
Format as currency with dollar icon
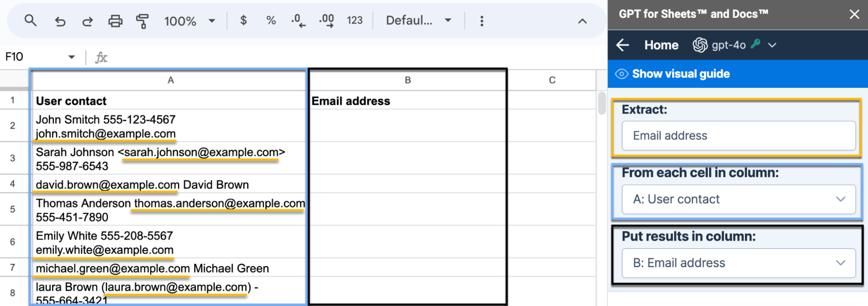tap(244, 20)
